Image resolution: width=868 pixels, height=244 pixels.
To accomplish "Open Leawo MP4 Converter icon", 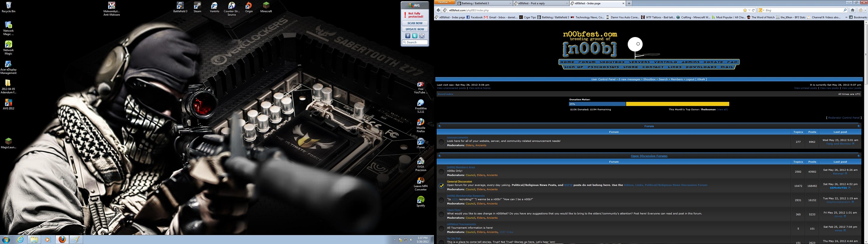I will [x=420, y=184].
